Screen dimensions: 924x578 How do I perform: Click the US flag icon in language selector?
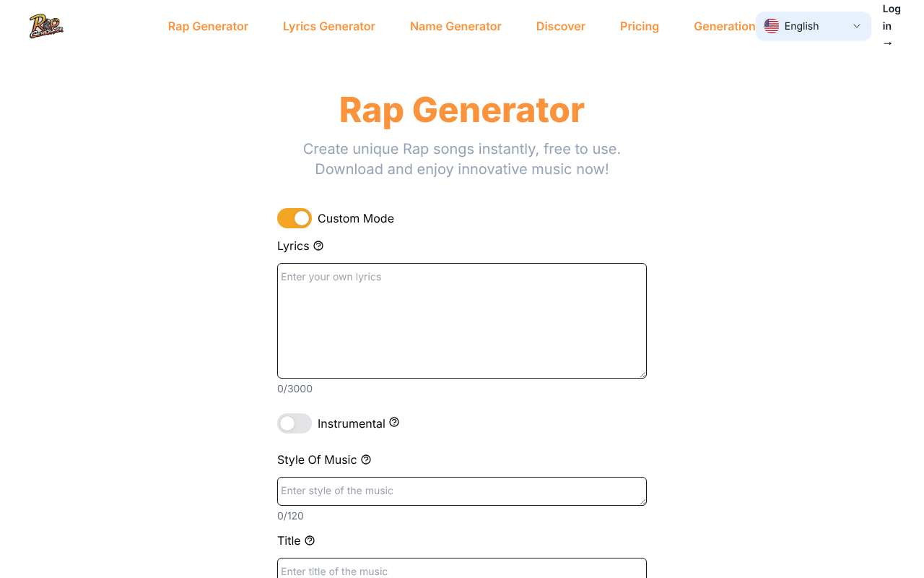[x=772, y=26]
